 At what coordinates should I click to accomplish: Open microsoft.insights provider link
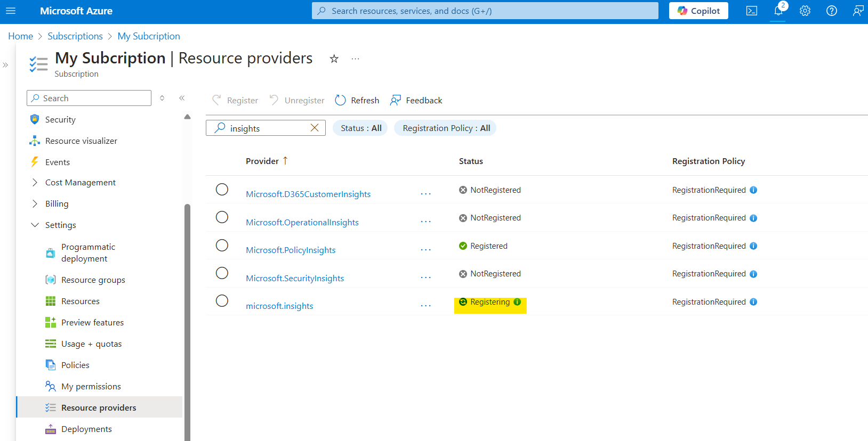tap(279, 306)
